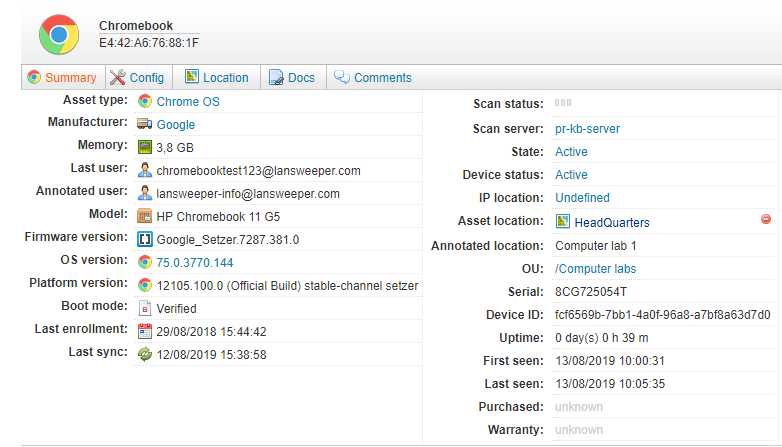Select last enrollment 29/08/2018 15:44:42
Screen dimensions: 782x447
click(211, 332)
